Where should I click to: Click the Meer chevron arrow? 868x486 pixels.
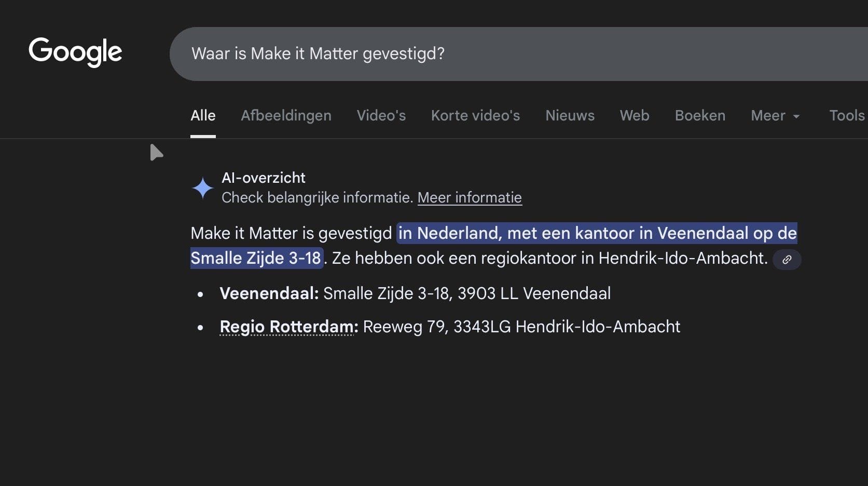pos(796,116)
